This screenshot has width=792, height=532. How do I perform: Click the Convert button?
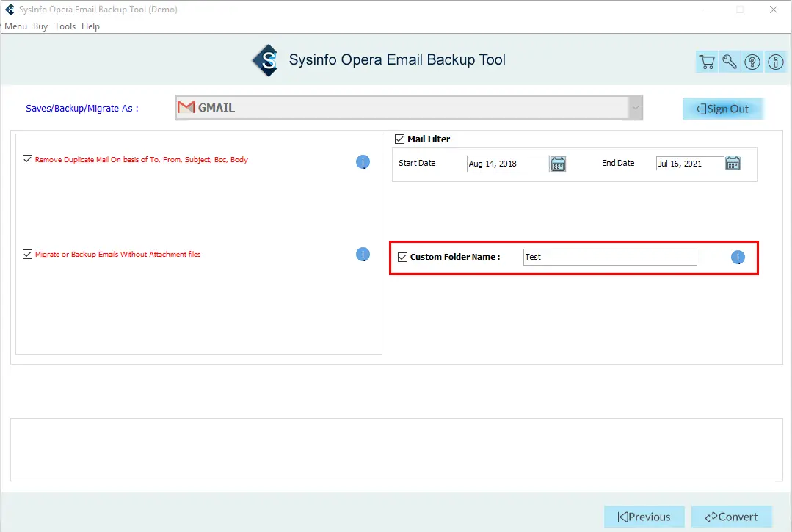coord(731,517)
